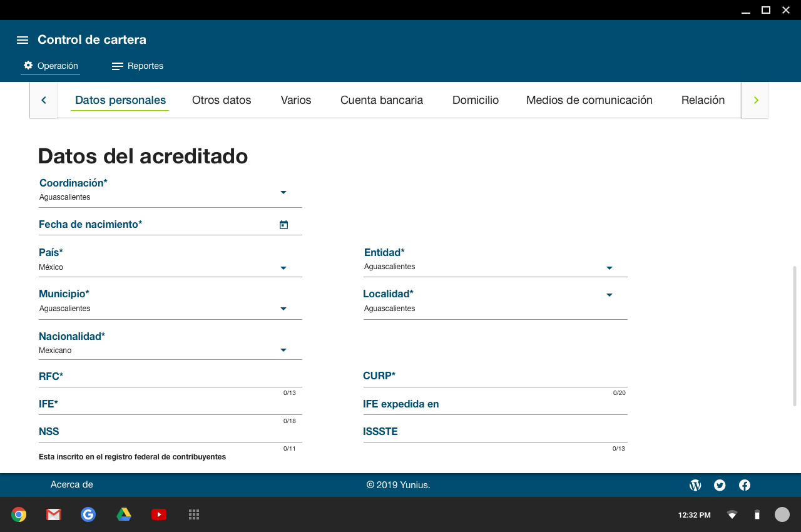The width and height of the screenshot is (801, 532).
Task: Switch to the Cuenta bancaria tab
Action: click(x=381, y=100)
